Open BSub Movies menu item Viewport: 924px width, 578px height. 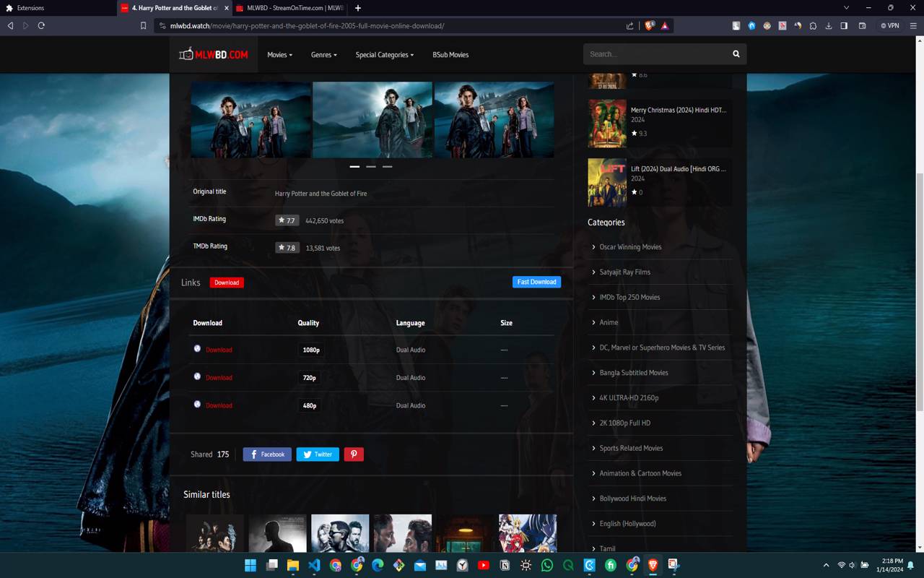coord(450,55)
